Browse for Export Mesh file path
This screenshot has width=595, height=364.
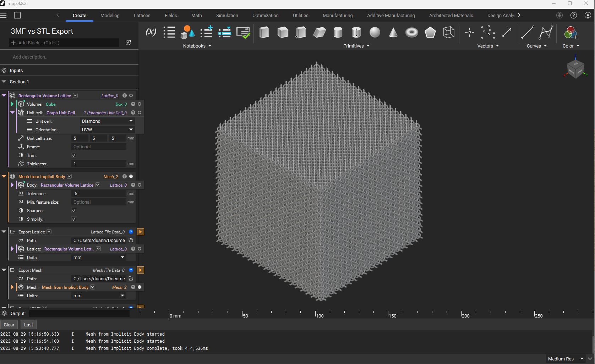(x=131, y=279)
